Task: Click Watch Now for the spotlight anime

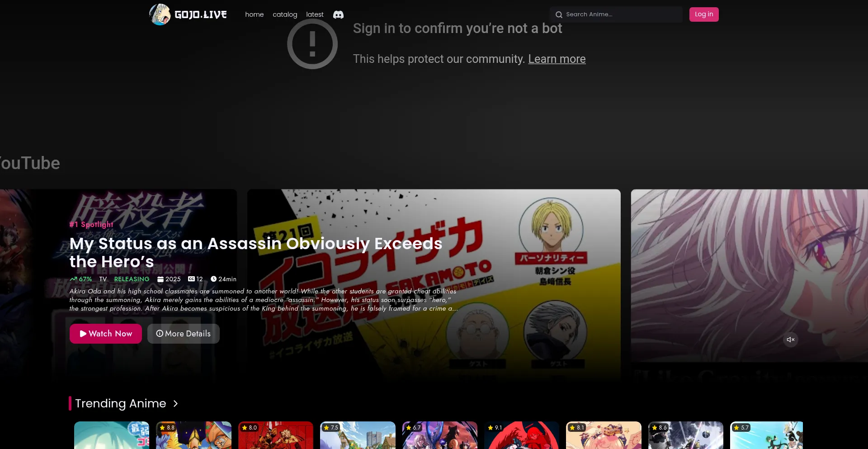Action: (x=106, y=334)
